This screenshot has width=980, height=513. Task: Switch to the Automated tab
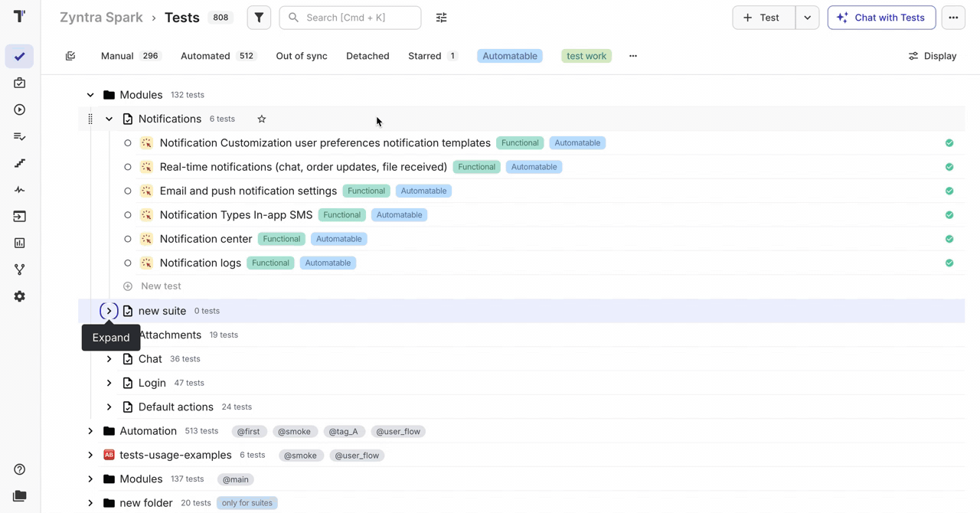(205, 56)
